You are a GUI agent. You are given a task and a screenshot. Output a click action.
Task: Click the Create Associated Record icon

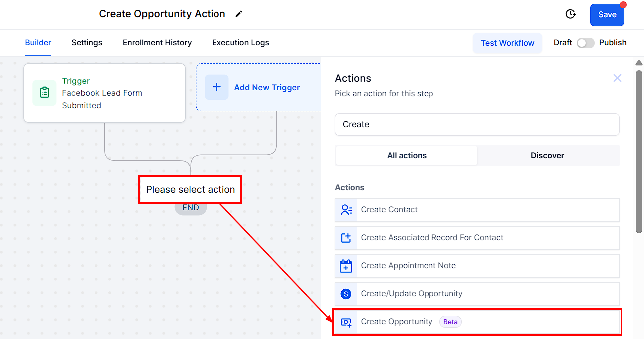pyautogui.click(x=346, y=238)
